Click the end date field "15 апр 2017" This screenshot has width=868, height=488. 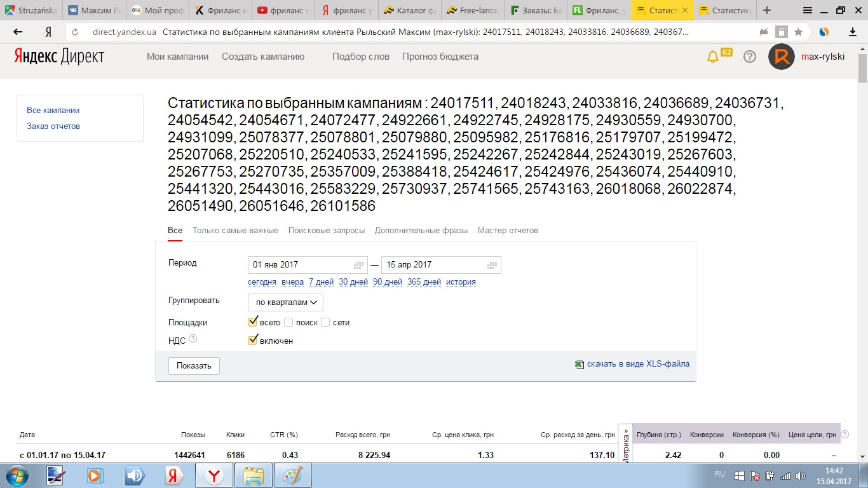click(x=441, y=265)
